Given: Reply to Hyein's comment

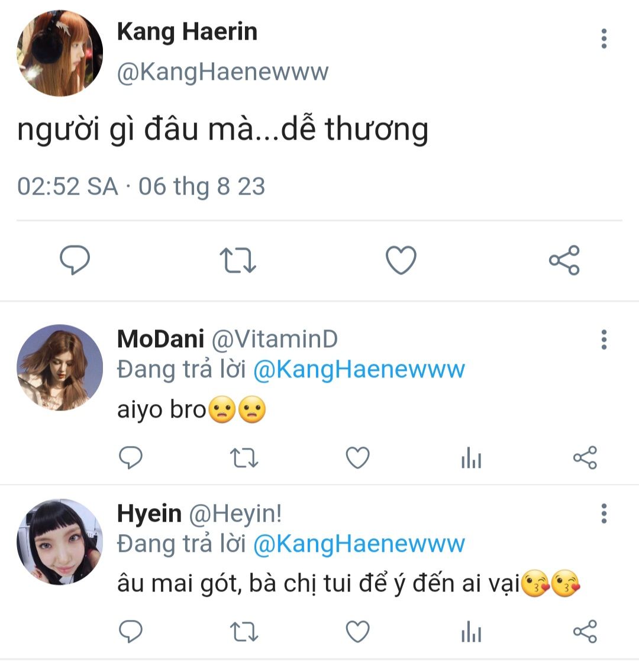Looking at the screenshot, I should (x=131, y=632).
